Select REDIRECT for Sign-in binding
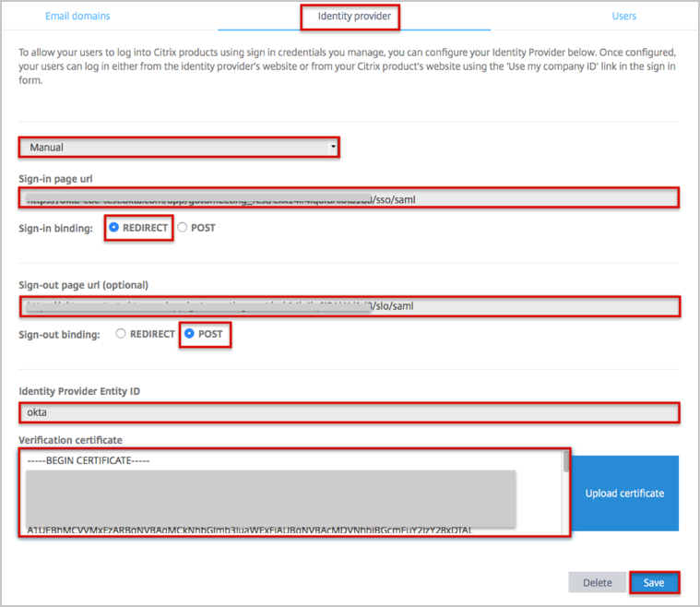This screenshot has height=607, width=700. click(x=115, y=227)
